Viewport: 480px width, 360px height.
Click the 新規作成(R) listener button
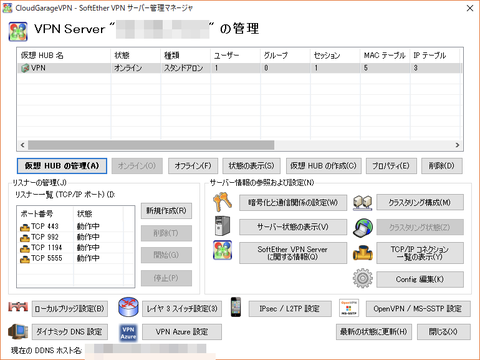click(166, 211)
